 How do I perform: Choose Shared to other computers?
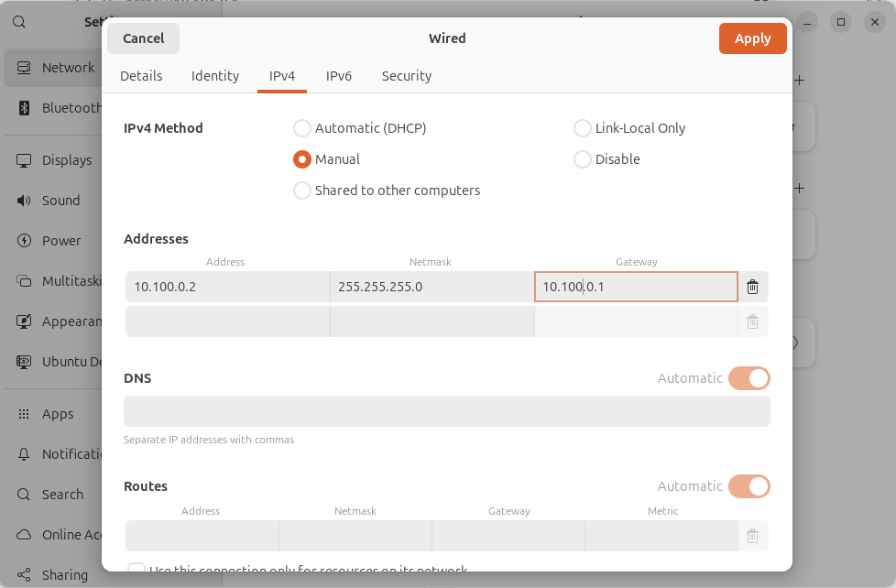point(302,190)
